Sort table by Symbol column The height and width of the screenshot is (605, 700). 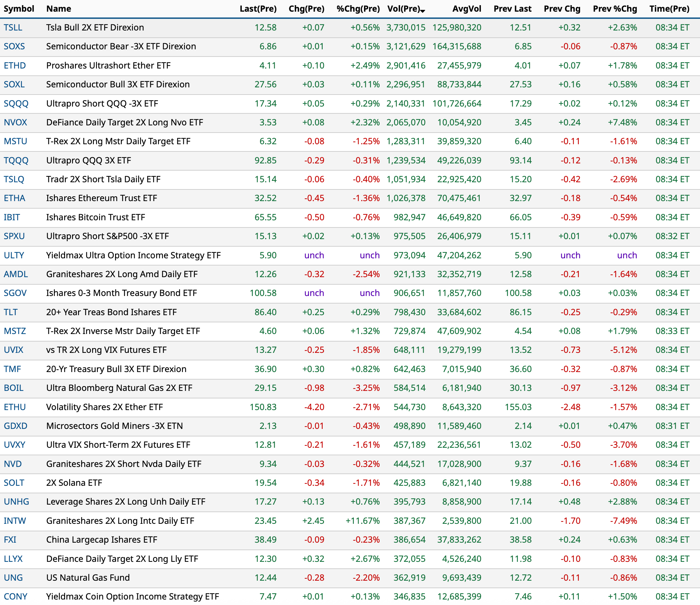[x=19, y=9]
